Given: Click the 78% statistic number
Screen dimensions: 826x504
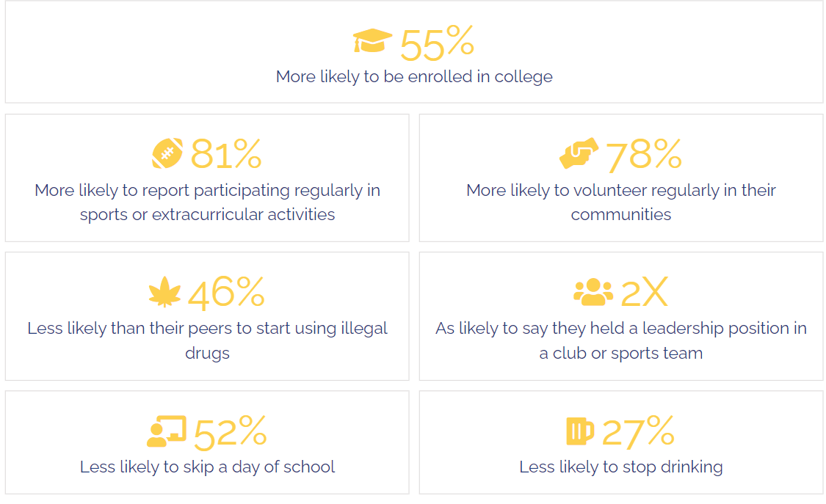Looking at the screenshot, I should [x=644, y=154].
